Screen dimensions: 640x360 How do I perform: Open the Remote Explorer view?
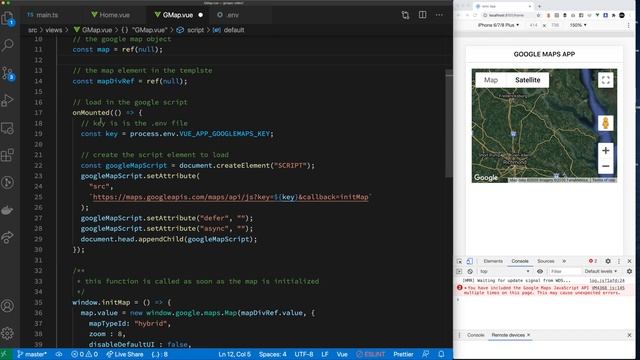click(x=8, y=128)
